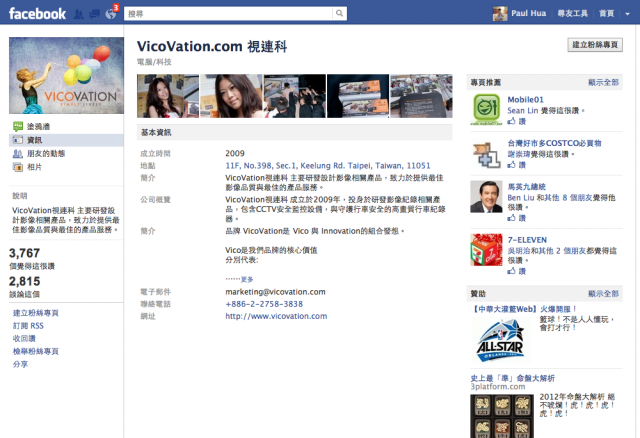Screen dimensions: 640x438
Task: Click phone number +886-2-2758-3838
Action: 264,304
